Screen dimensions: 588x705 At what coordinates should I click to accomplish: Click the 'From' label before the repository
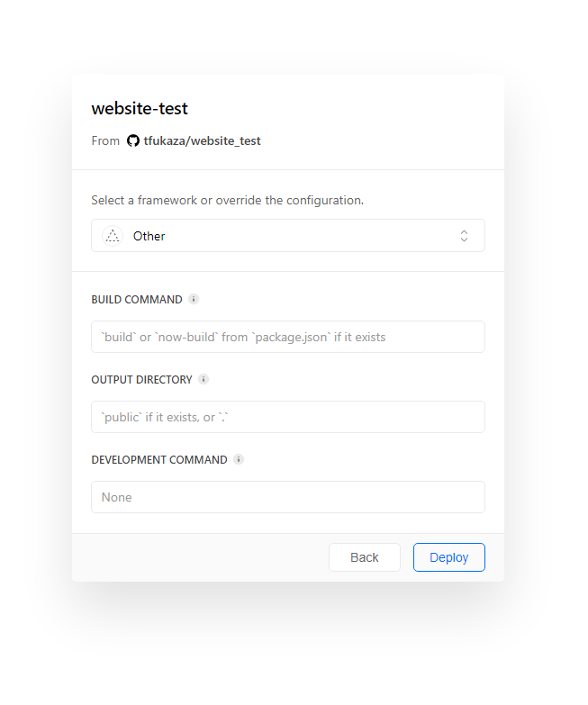pos(105,140)
